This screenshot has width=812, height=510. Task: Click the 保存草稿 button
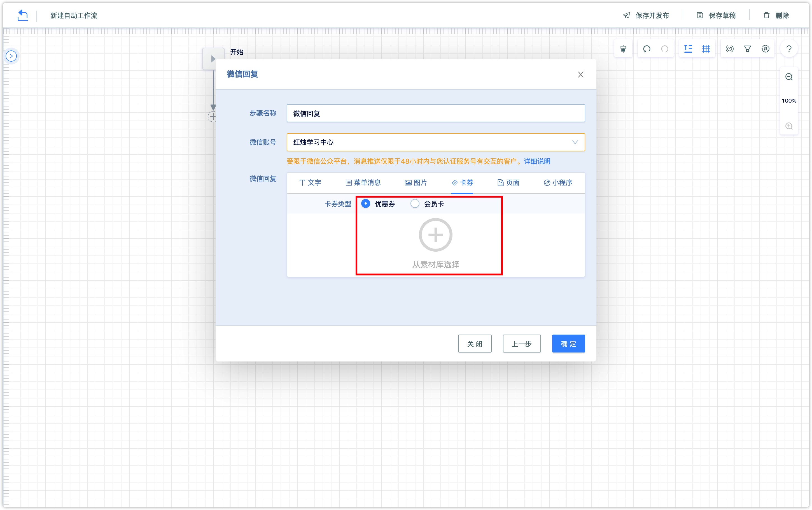click(x=716, y=15)
